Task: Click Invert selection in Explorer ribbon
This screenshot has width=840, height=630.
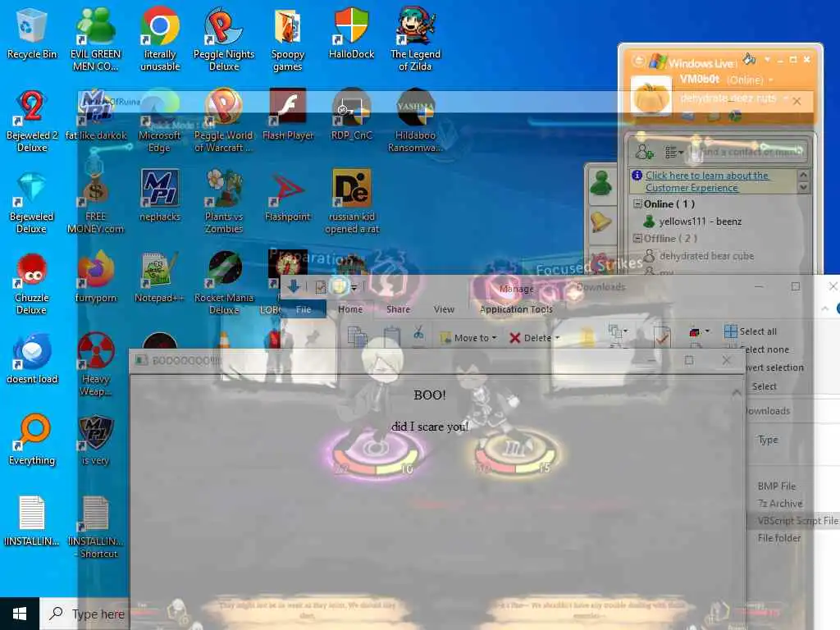Action: pyautogui.click(x=774, y=367)
